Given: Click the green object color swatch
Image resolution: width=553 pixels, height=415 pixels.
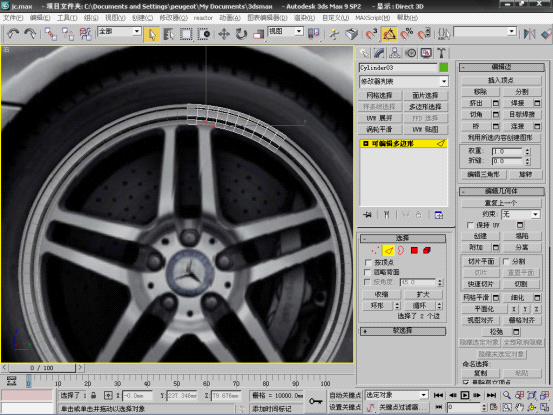Looking at the screenshot, I should tap(444, 67).
